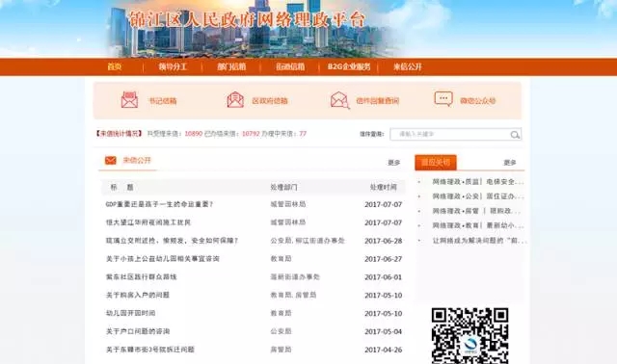Open the B2G企业服务 menu item

tap(349, 66)
